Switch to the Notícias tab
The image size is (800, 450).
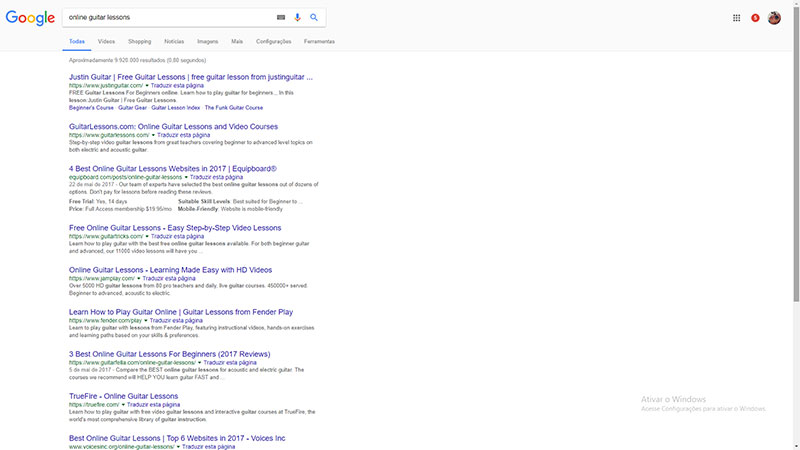coord(174,41)
